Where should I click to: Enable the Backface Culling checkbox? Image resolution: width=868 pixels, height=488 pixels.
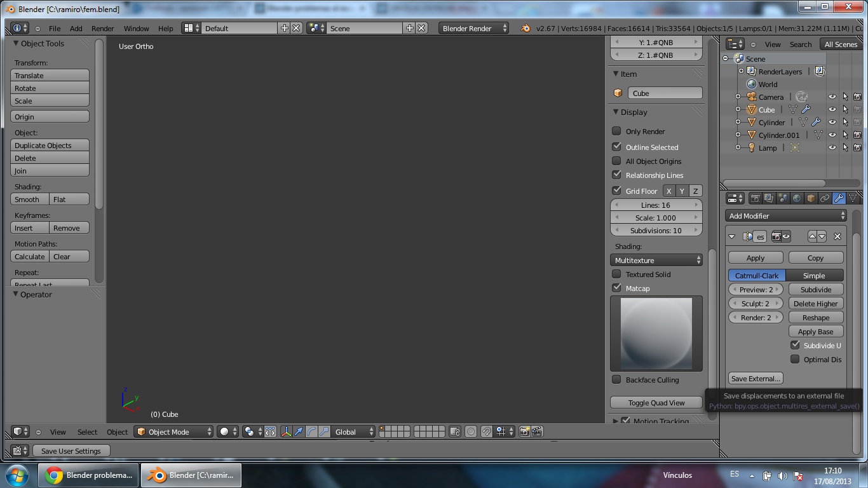[616, 379]
